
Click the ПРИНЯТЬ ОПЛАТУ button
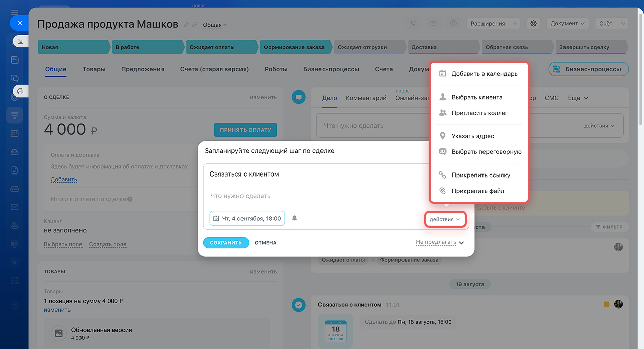coord(246,130)
